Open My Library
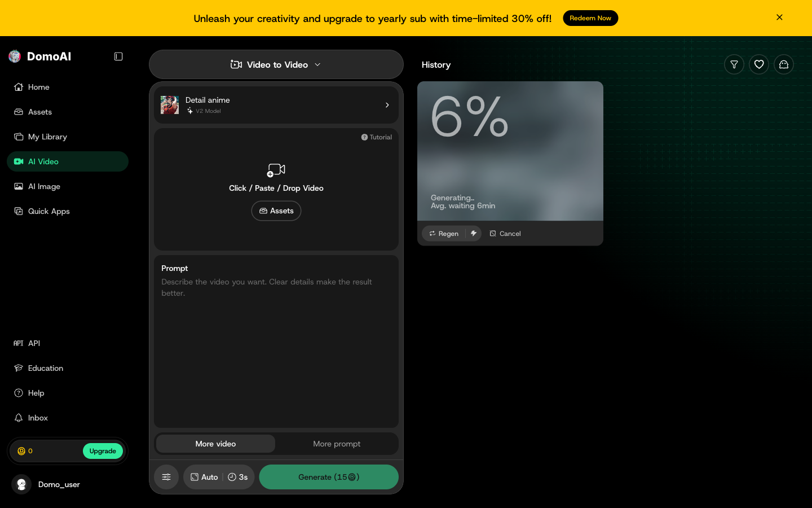The height and width of the screenshot is (508, 812). click(x=68, y=137)
